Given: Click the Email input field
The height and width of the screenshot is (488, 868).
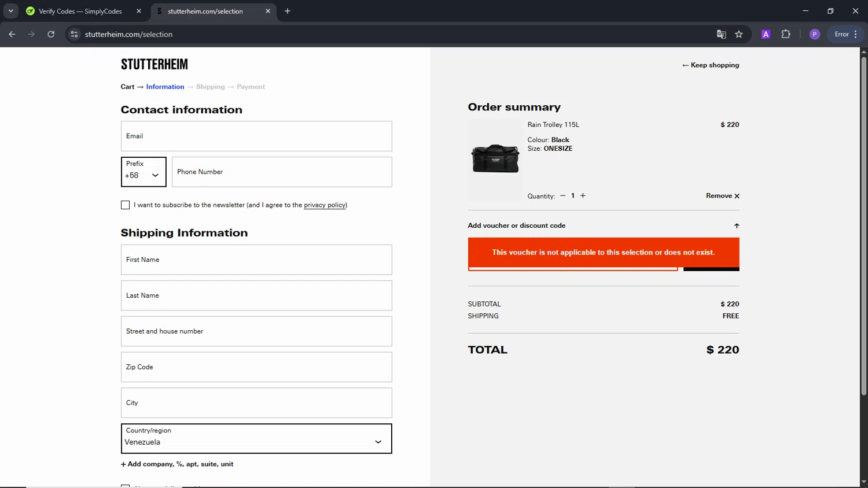Looking at the screenshot, I should (256, 136).
